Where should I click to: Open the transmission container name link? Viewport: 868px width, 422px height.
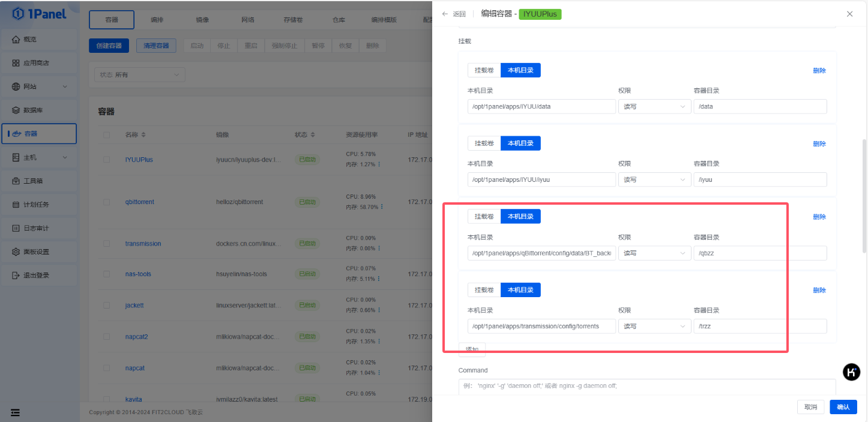click(x=143, y=244)
